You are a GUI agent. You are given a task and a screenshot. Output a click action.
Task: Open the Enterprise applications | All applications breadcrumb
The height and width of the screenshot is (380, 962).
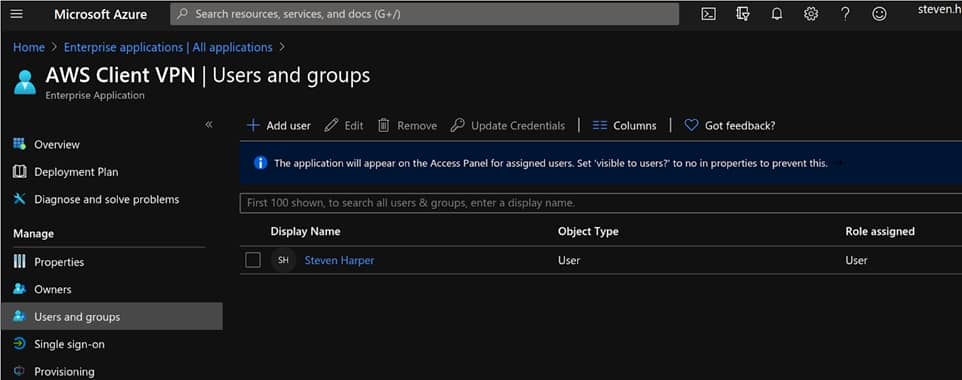168,47
